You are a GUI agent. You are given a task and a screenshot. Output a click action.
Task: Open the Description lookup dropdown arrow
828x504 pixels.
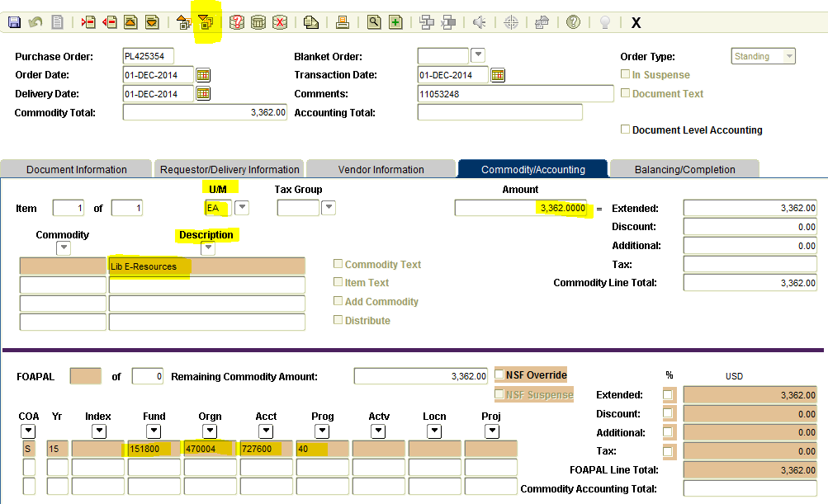point(208,247)
